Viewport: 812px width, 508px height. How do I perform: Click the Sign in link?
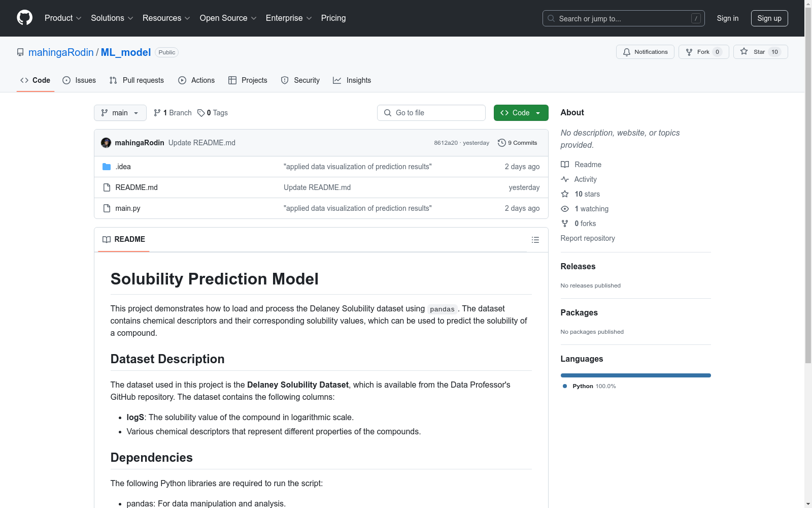pyautogui.click(x=728, y=18)
